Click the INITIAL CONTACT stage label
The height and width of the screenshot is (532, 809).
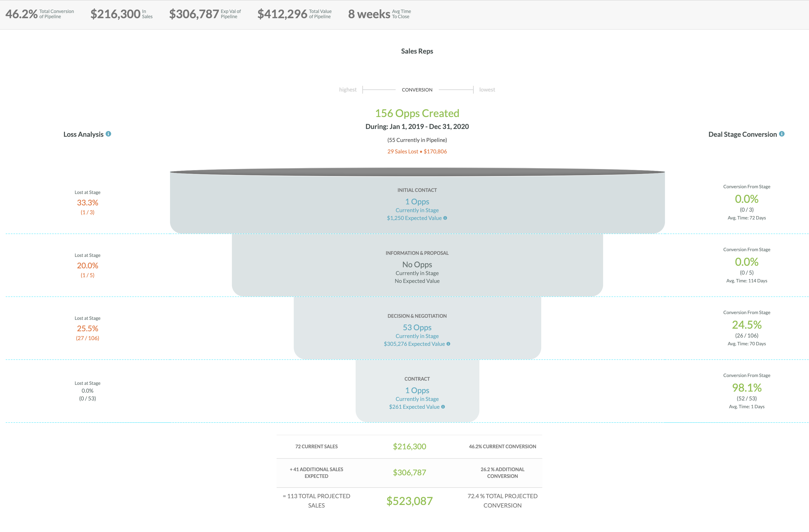tap(417, 190)
